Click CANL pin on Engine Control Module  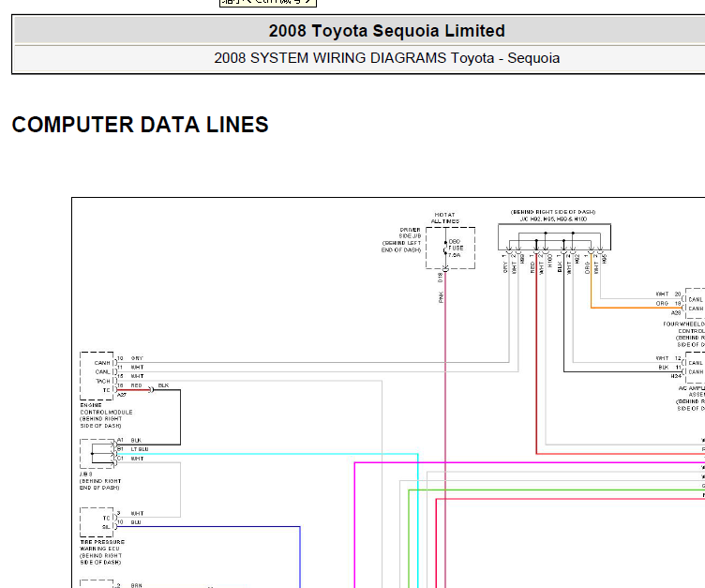102,372
